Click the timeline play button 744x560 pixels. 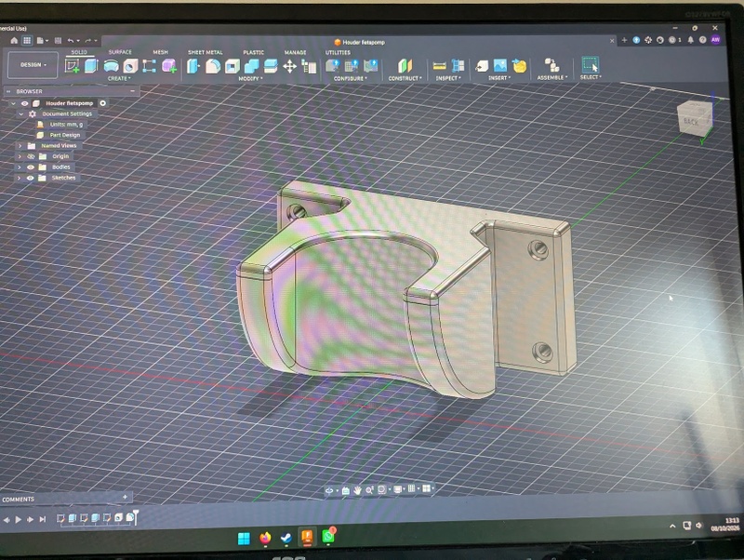click(x=18, y=520)
